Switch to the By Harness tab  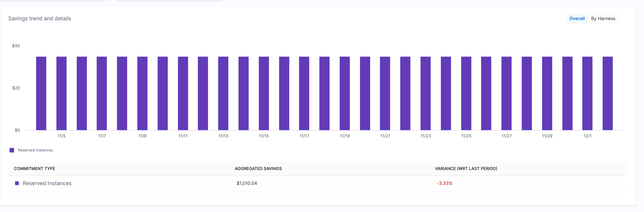click(x=603, y=19)
